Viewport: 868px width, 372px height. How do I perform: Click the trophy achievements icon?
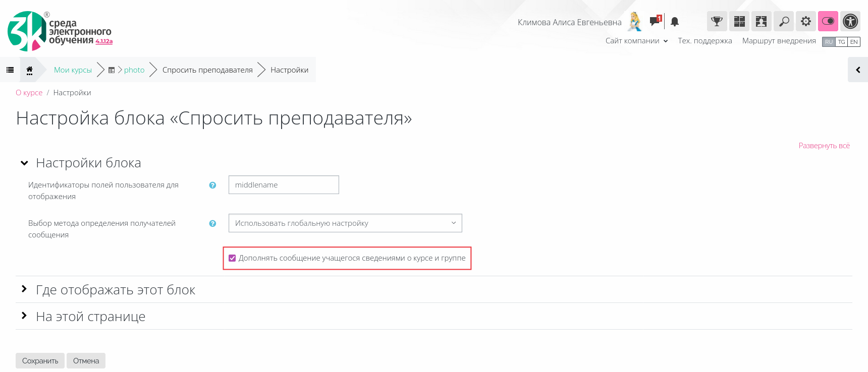[x=717, y=21]
